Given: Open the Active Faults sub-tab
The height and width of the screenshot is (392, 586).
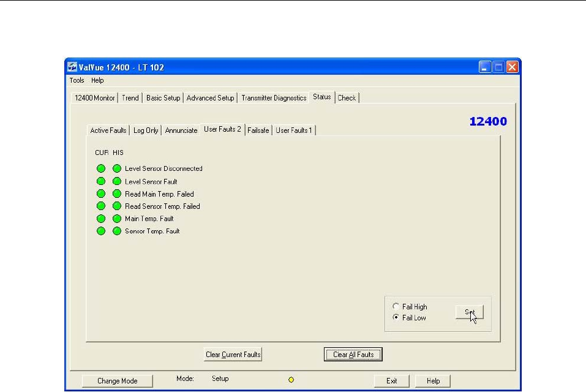Looking at the screenshot, I should [108, 130].
